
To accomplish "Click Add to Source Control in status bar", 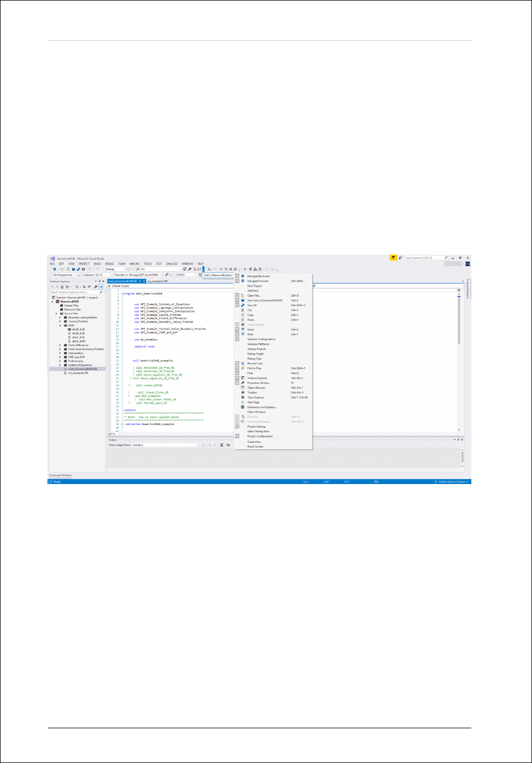I will (x=453, y=482).
